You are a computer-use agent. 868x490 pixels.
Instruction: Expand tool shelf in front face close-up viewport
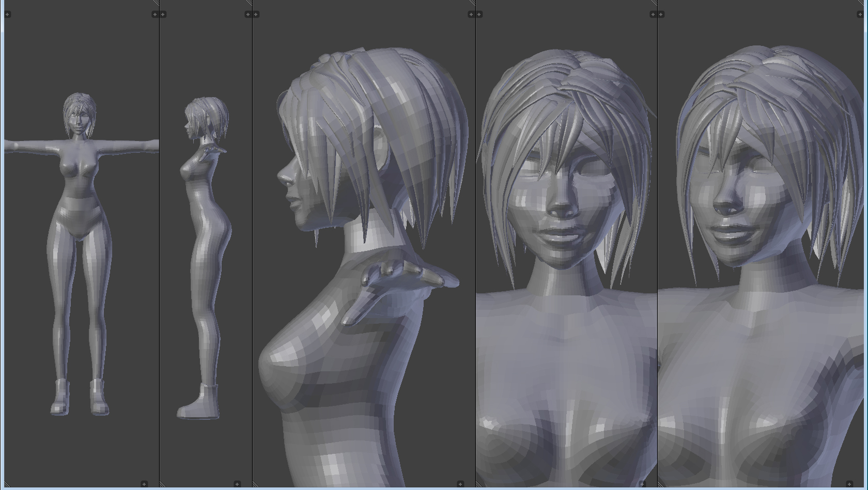tap(479, 14)
